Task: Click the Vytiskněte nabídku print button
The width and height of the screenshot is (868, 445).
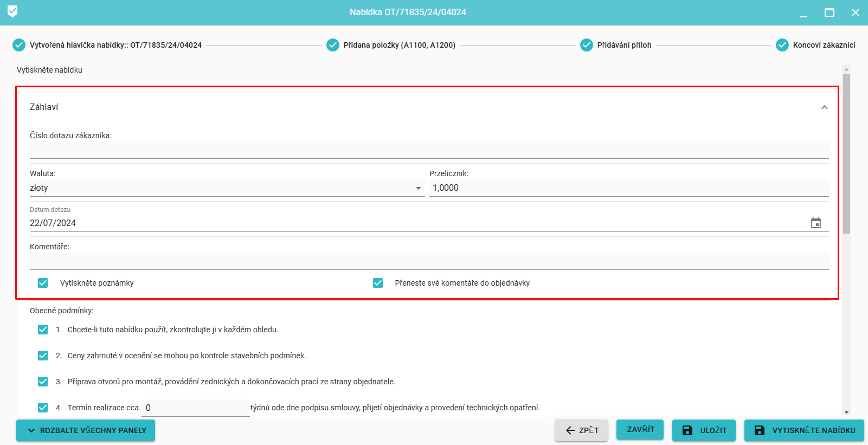Action: point(804,430)
